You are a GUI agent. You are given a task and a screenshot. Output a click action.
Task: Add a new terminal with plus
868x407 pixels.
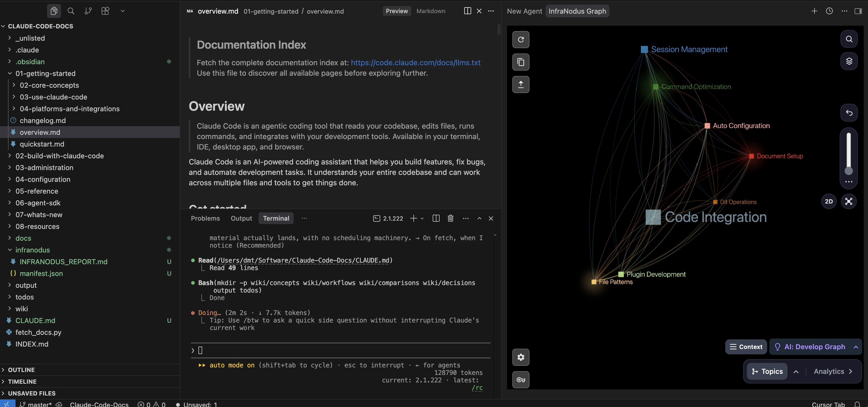413,218
